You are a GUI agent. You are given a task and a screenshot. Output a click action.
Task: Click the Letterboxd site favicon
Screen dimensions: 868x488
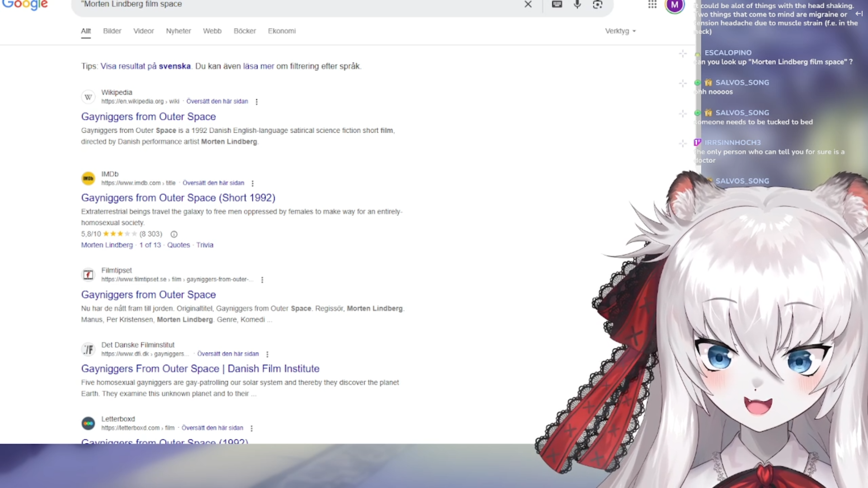pyautogui.click(x=88, y=423)
